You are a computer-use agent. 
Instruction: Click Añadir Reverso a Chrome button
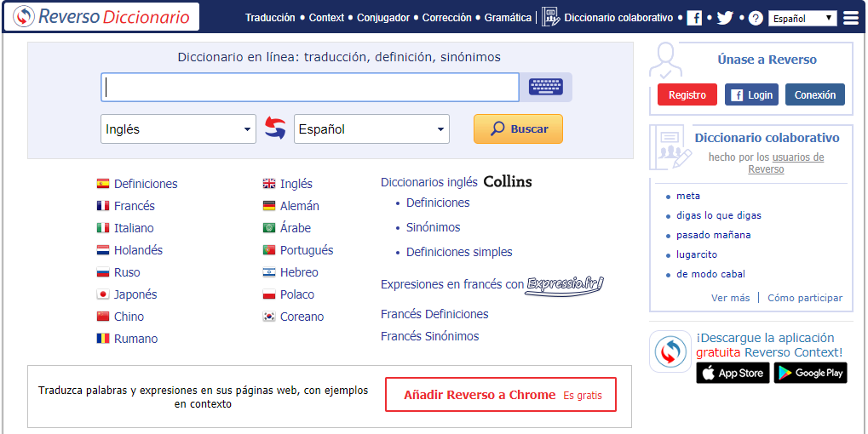click(x=500, y=395)
